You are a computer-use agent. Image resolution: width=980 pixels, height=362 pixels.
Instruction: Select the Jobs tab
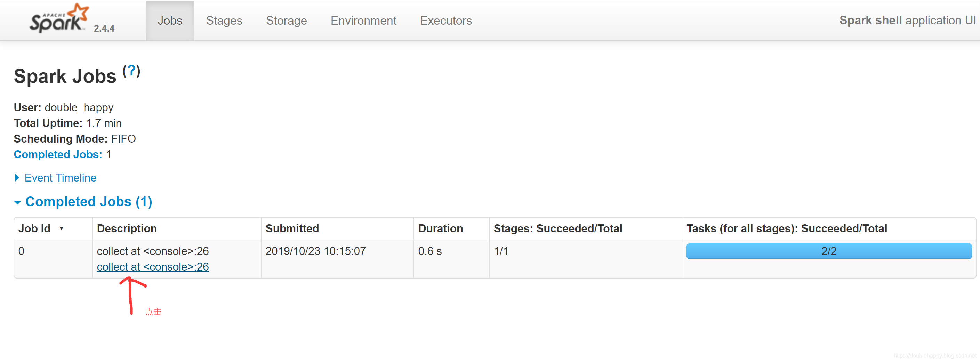point(170,21)
